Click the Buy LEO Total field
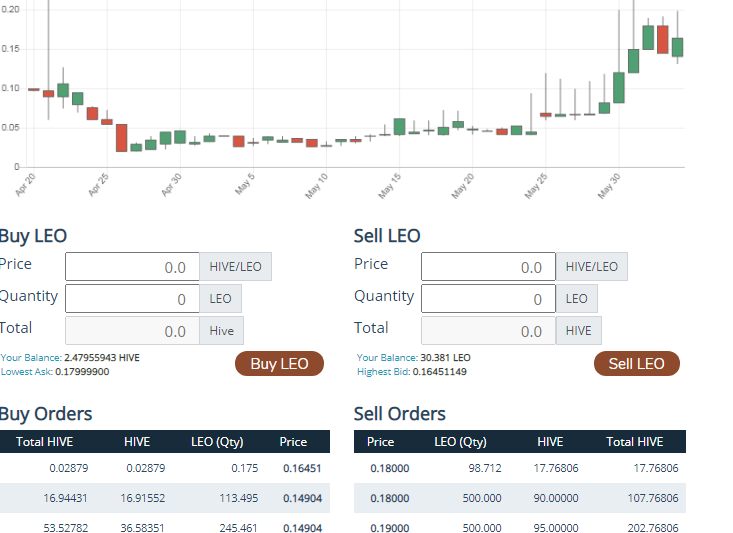Image resolution: width=733 pixels, height=533 pixels. coord(132,331)
